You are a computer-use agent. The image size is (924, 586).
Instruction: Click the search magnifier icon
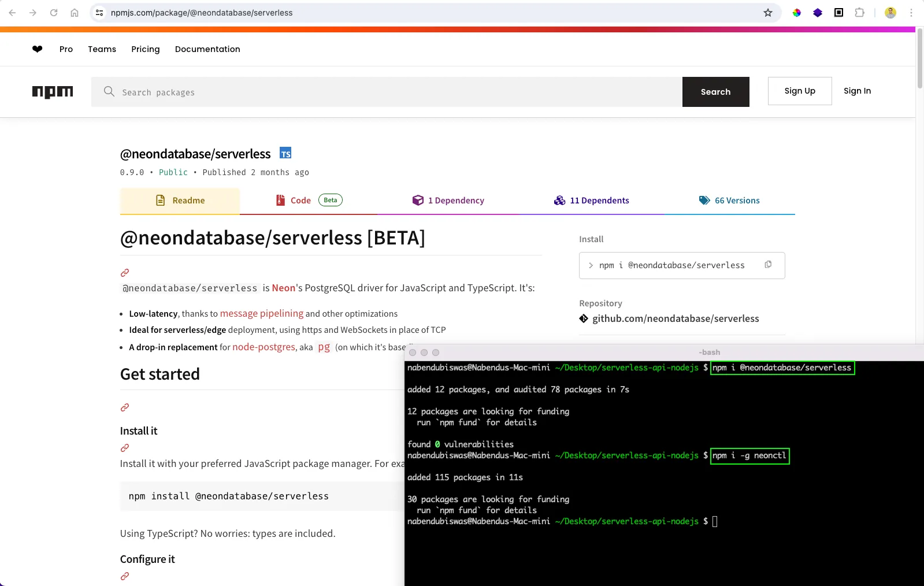[x=109, y=91]
